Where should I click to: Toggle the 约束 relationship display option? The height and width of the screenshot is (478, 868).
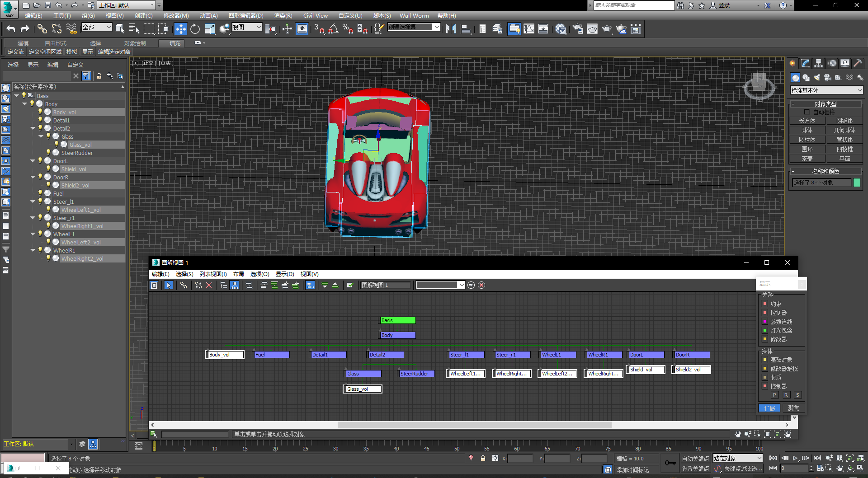(x=765, y=304)
